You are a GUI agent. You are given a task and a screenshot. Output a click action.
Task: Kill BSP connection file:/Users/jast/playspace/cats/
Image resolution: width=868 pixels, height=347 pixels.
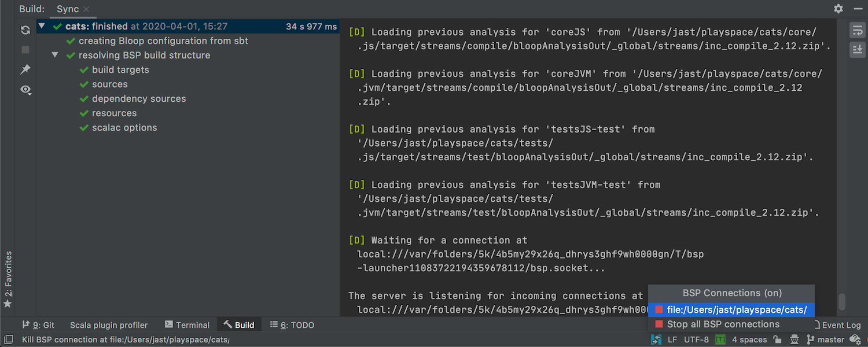tap(731, 309)
